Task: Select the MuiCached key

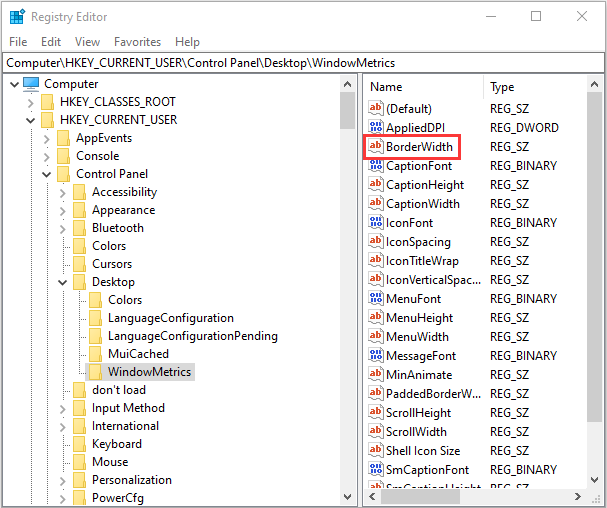Action: pyautogui.click(x=138, y=354)
